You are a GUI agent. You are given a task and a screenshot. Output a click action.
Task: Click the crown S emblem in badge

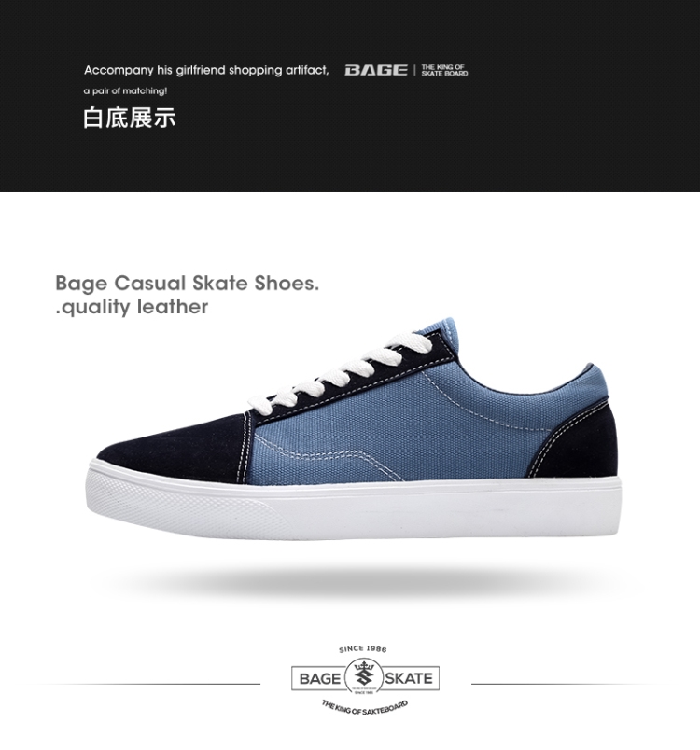coord(364,676)
